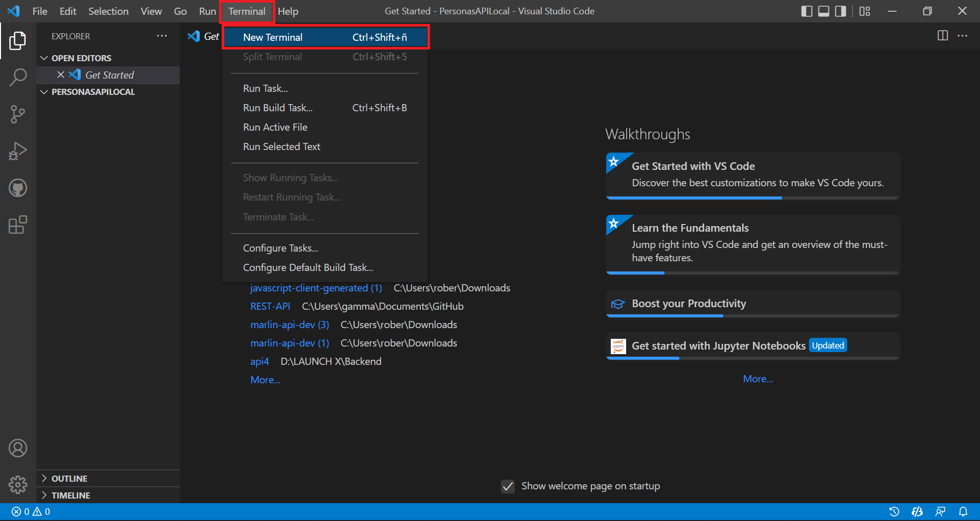980x521 pixels.
Task: Toggle Primary Side Bar layout button
Action: (807, 11)
